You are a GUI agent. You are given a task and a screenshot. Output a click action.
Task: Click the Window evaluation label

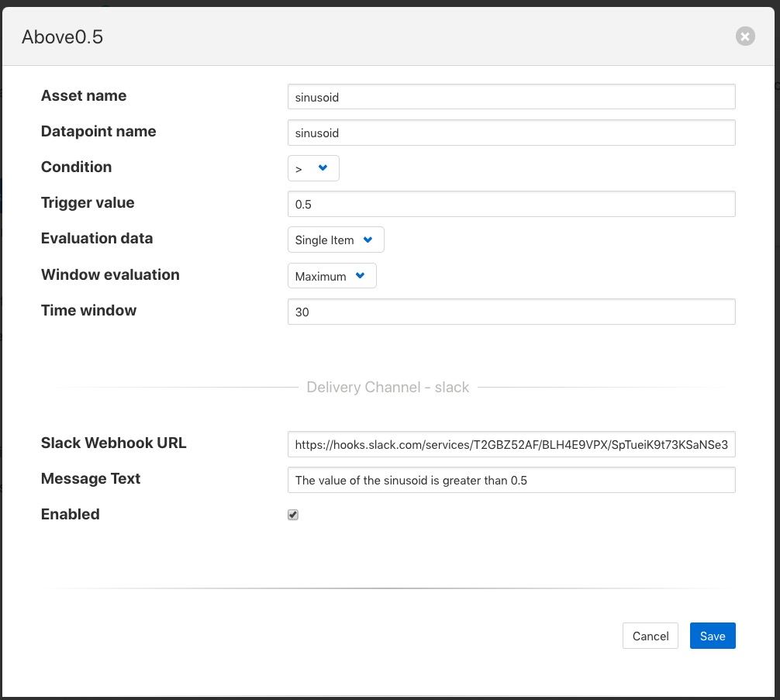pos(110,274)
